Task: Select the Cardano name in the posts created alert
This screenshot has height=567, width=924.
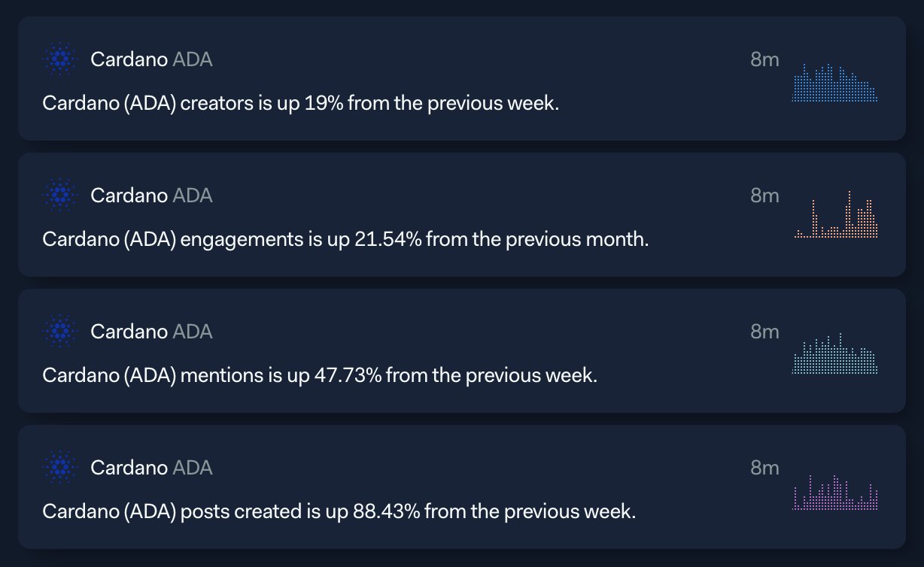Action: [129, 468]
